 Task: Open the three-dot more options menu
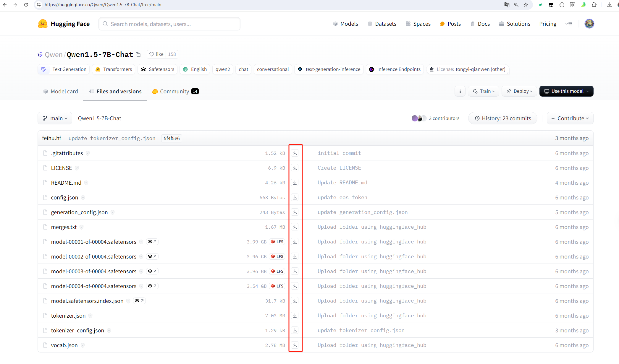(460, 91)
